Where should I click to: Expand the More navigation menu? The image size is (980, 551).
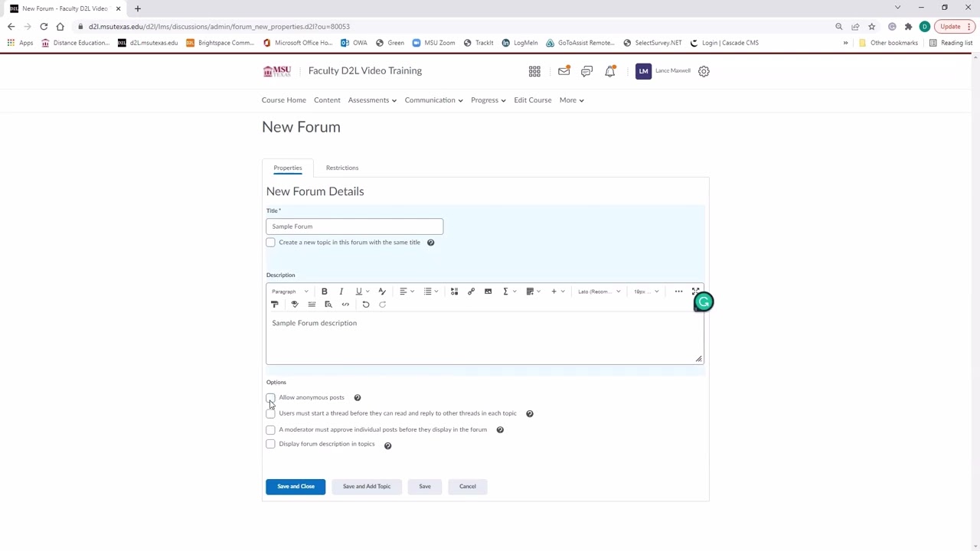(x=571, y=100)
